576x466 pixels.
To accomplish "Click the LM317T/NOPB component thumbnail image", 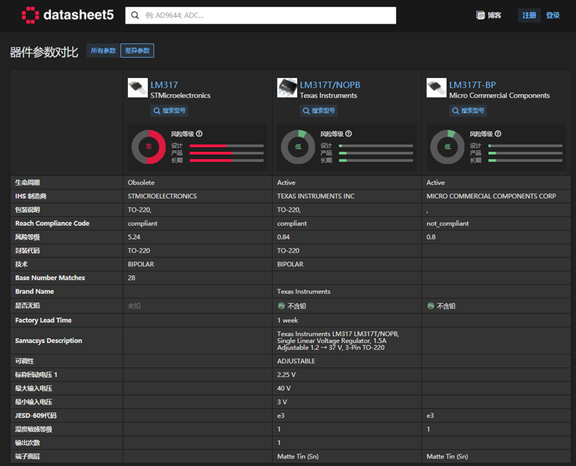I will click(287, 88).
